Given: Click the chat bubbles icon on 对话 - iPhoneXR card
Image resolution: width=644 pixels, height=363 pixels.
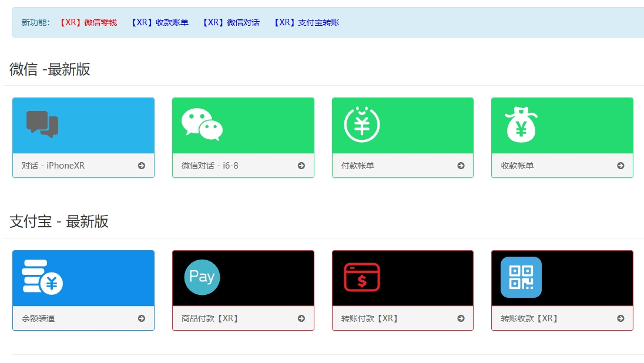Looking at the screenshot, I should (42, 124).
